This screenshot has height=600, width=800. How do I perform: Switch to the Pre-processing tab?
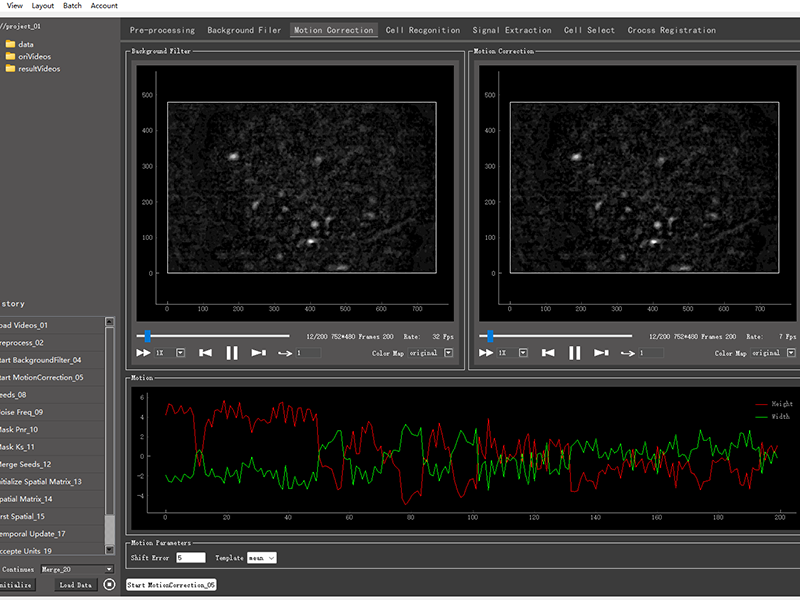tap(162, 30)
